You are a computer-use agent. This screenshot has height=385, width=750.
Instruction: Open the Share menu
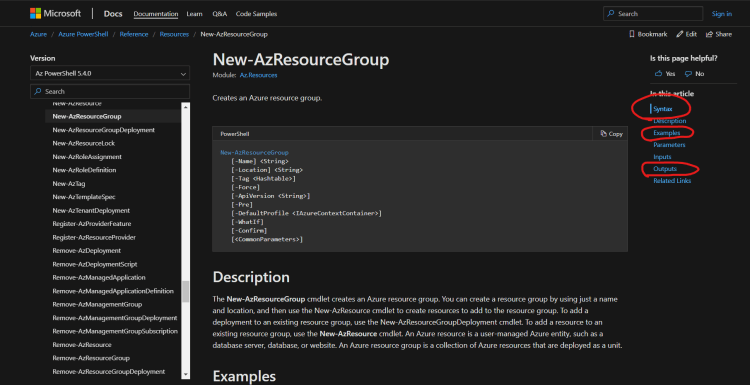(719, 34)
